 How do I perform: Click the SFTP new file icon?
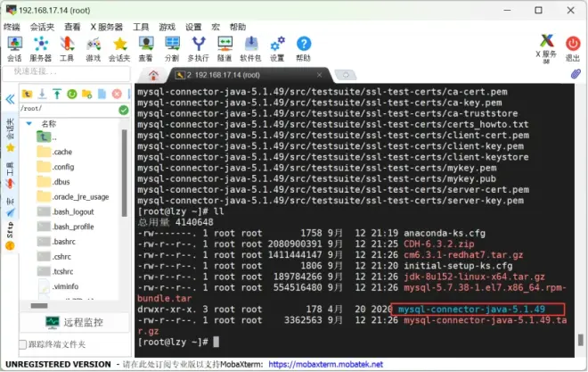click(x=102, y=94)
